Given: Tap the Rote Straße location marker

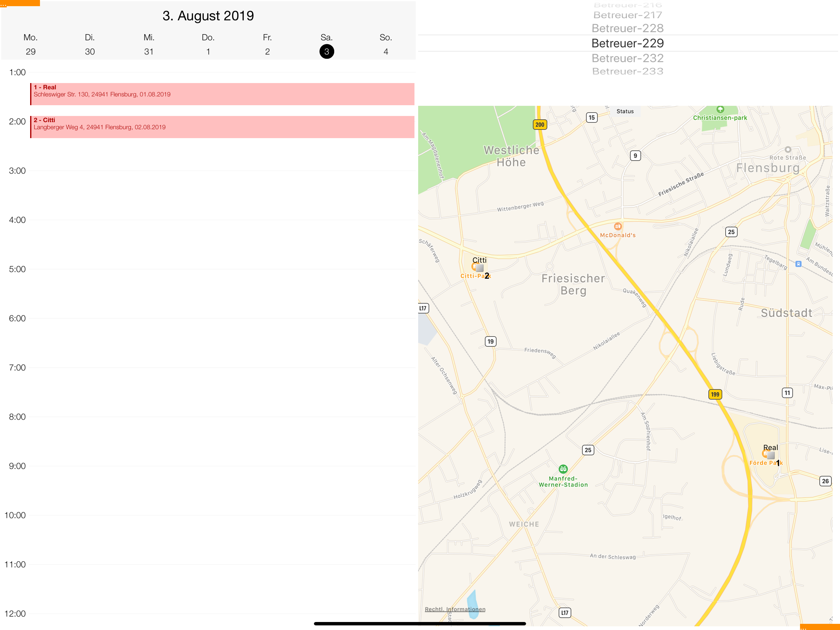Looking at the screenshot, I should click(x=788, y=149).
